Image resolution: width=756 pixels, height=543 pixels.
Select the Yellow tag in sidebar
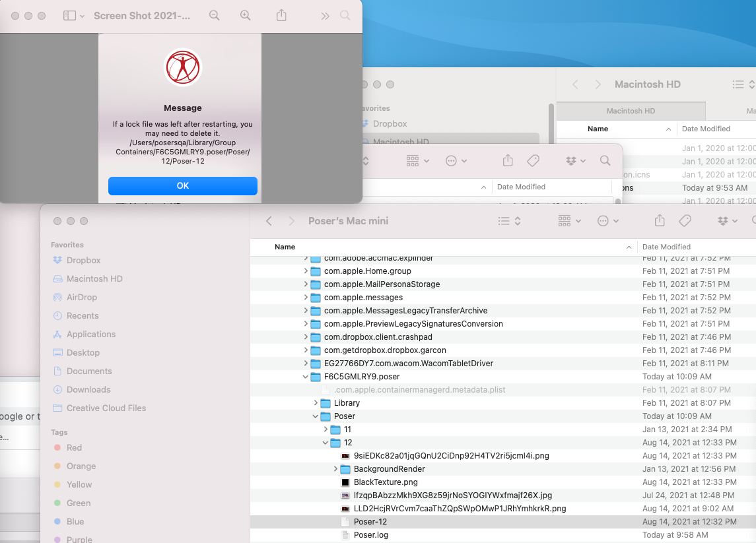(73, 485)
